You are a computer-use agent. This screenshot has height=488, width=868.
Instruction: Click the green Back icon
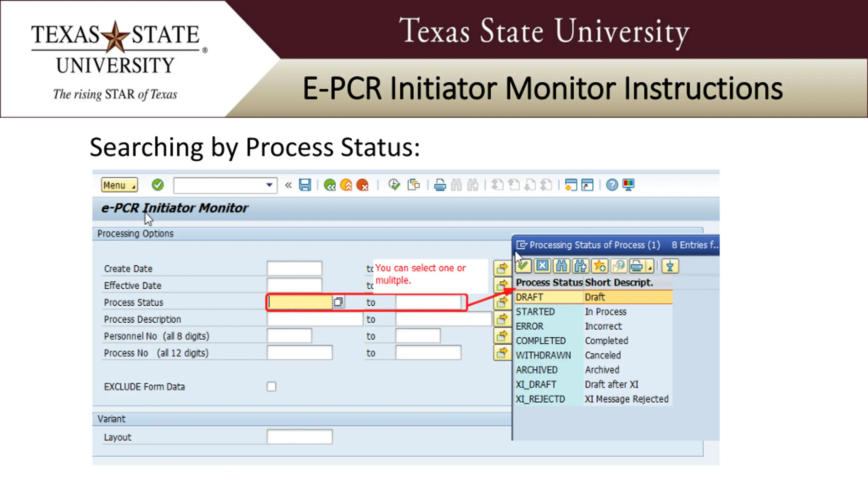tap(330, 185)
